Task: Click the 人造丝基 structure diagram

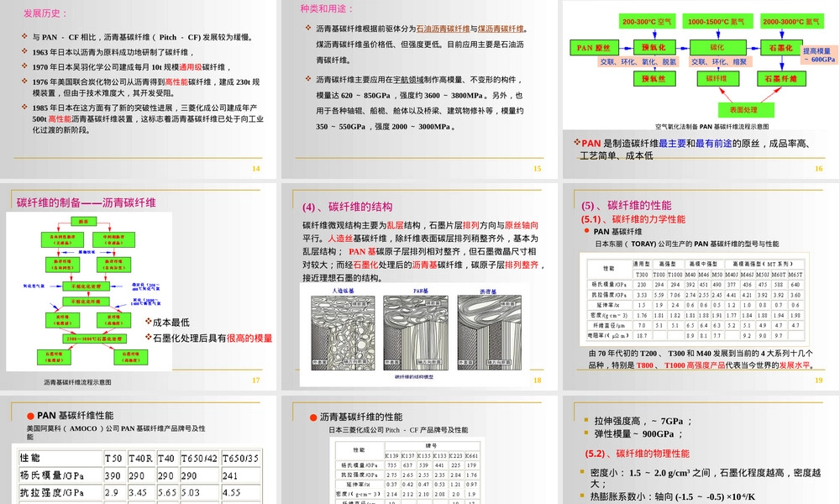Action: click(x=344, y=332)
